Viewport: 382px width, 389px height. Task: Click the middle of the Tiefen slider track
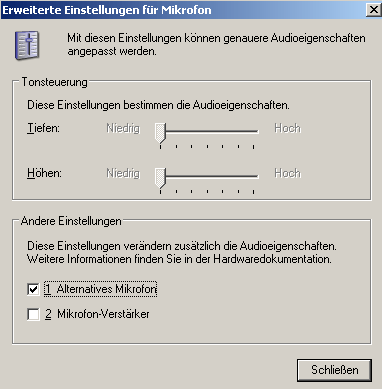207,131
